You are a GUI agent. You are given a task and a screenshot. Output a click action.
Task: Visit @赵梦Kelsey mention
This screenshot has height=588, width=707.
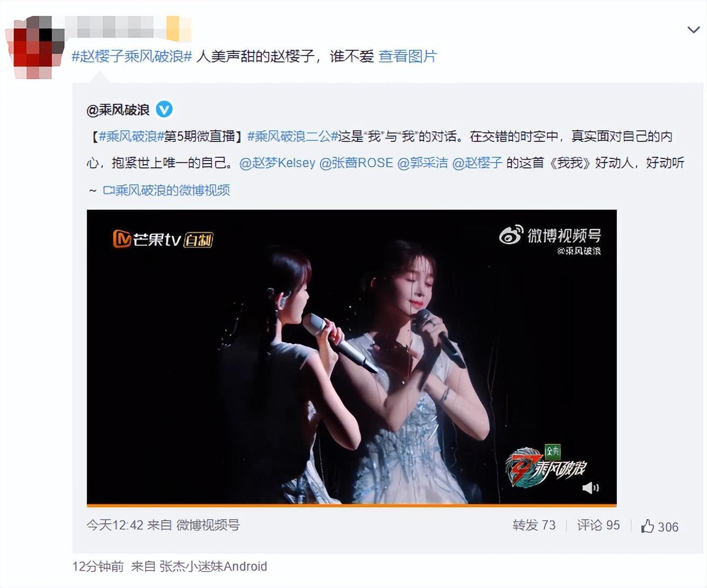click(x=277, y=163)
